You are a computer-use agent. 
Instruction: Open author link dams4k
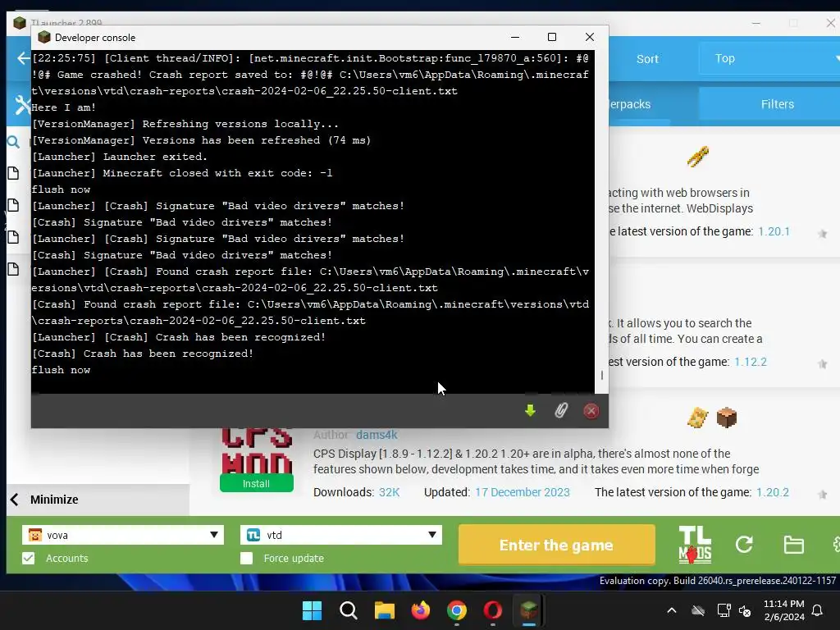[x=377, y=435]
